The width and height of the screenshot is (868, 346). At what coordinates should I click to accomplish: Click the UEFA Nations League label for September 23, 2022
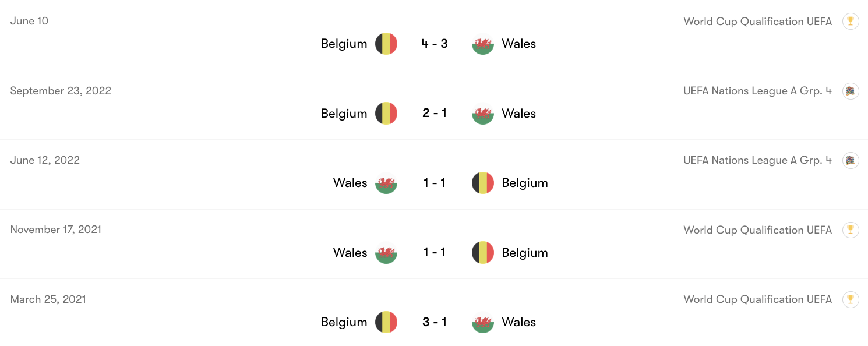click(757, 91)
